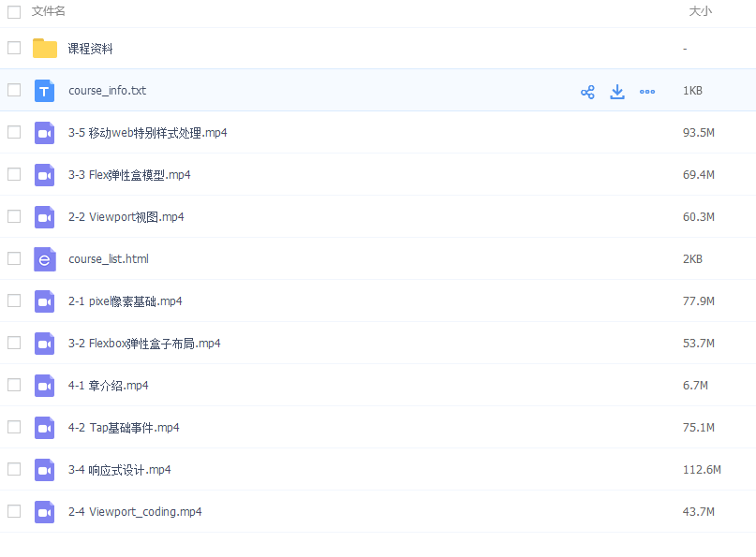The height and width of the screenshot is (557, 756).
Task: Click the 53.7M size value
Action: tap(699, 344)
